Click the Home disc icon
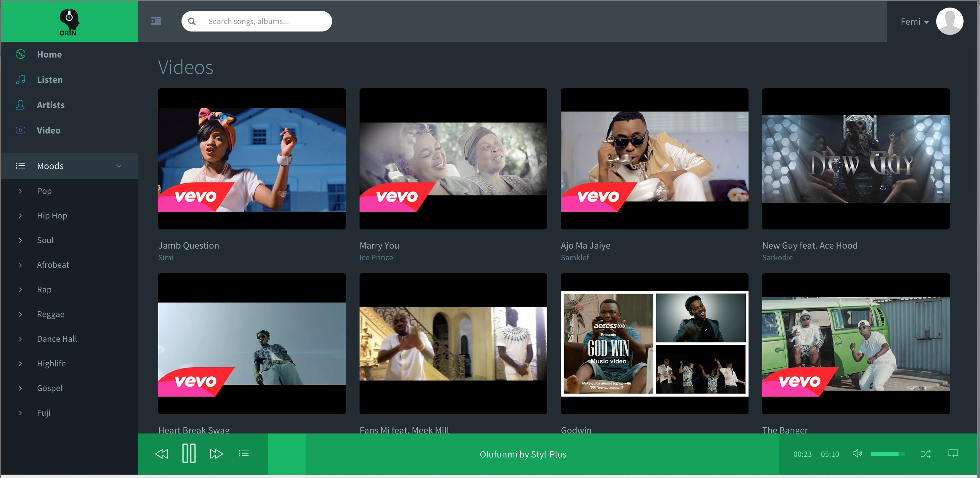 pyautogui.click(x=21, y=54)
